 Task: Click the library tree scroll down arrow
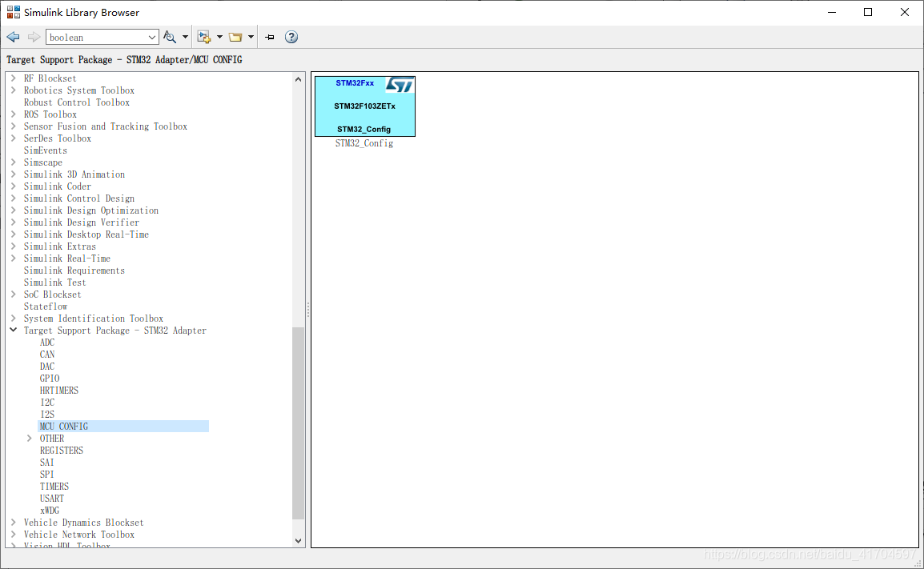pos(299,541)
